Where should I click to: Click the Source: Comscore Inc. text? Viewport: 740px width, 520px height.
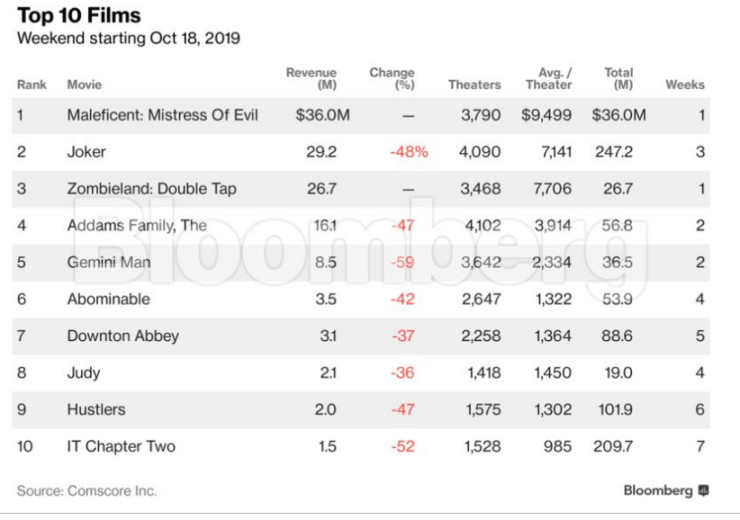coord(86,491)
